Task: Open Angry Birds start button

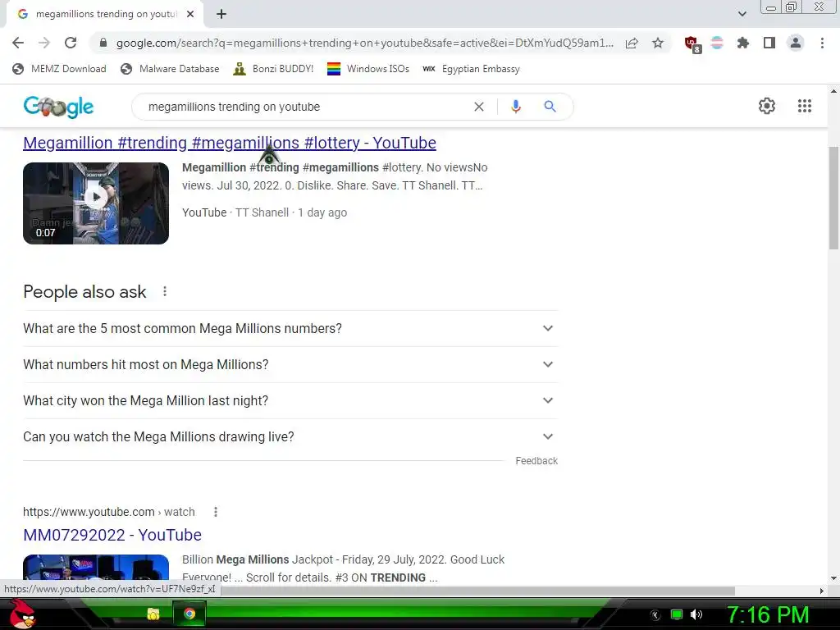Action: [x=22, y=614]
